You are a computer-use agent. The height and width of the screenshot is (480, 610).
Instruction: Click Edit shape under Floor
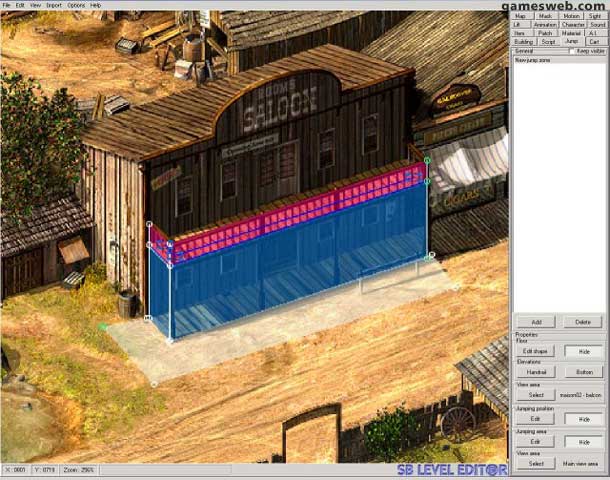(x=536, y=351)
